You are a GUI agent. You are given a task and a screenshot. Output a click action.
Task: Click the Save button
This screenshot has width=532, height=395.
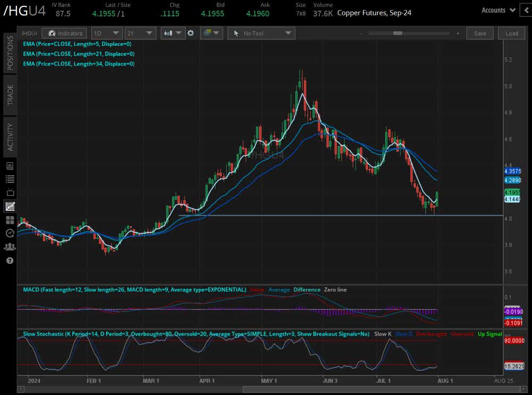479,33
